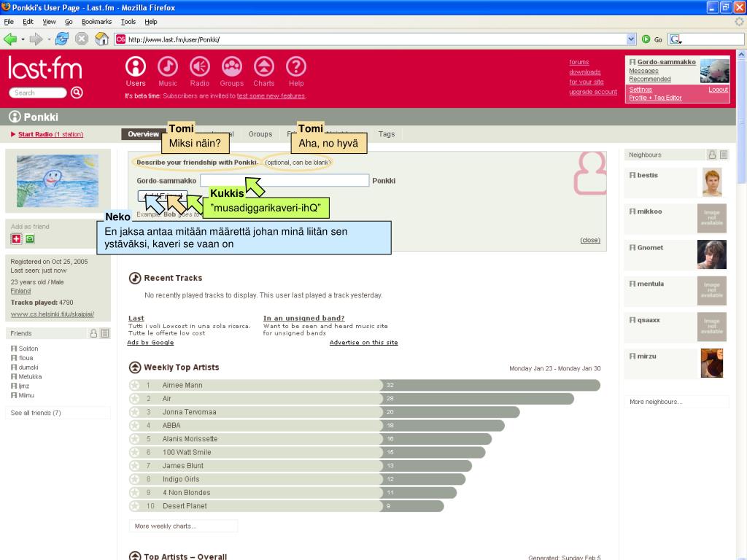Click See all friends (7)
Screen dimensions: 747x560
[36, 413]
